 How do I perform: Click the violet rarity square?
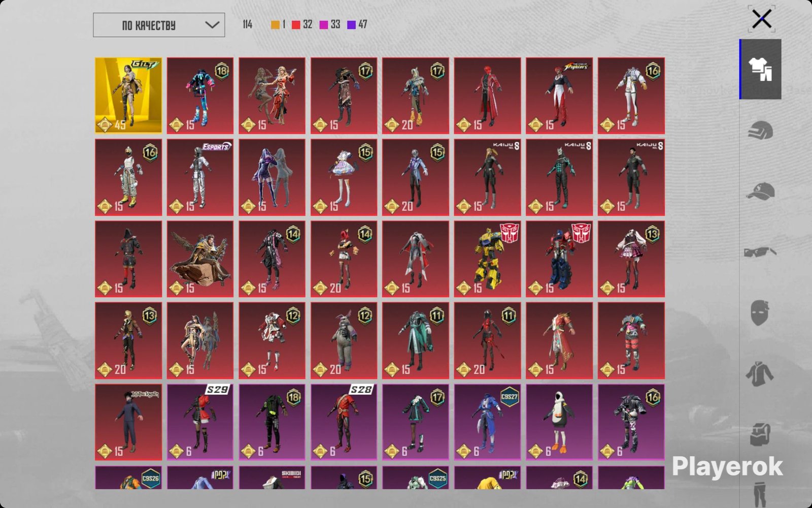pyautogui.click(x=351, y=25)
